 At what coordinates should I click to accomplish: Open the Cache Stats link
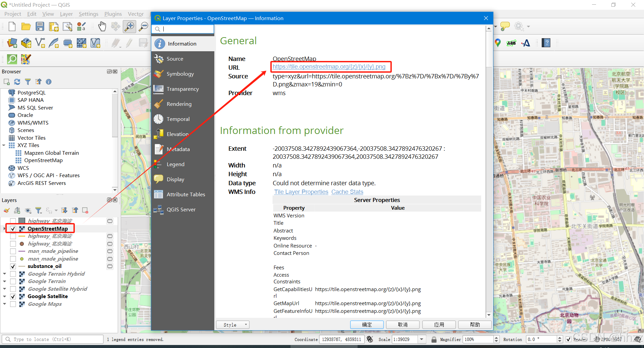pos(347,192)
